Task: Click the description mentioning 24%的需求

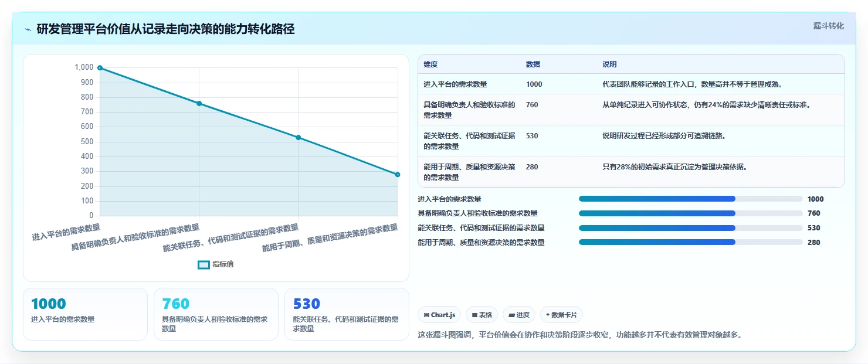Action: [x=706, y=105]
